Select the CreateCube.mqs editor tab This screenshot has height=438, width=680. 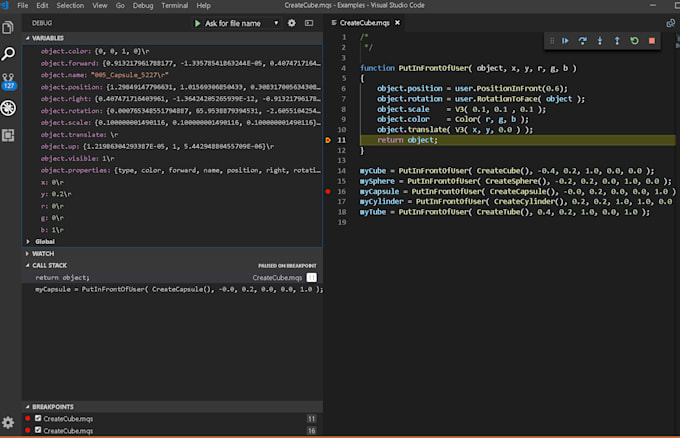pos(364,23)
